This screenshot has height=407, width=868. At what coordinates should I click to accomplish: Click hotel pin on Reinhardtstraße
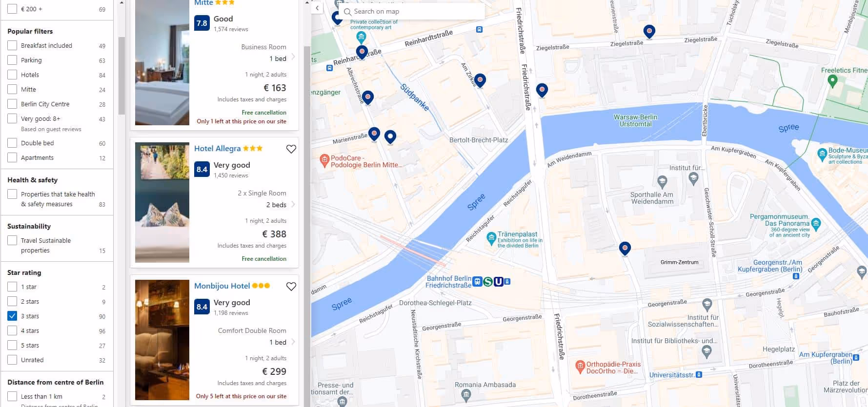362,52
